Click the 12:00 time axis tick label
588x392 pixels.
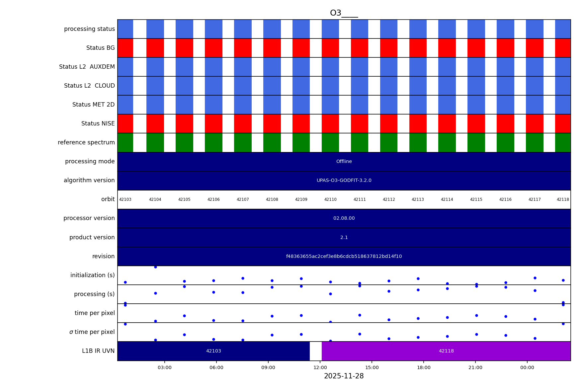pyautogui.click(x=320, y=368)
